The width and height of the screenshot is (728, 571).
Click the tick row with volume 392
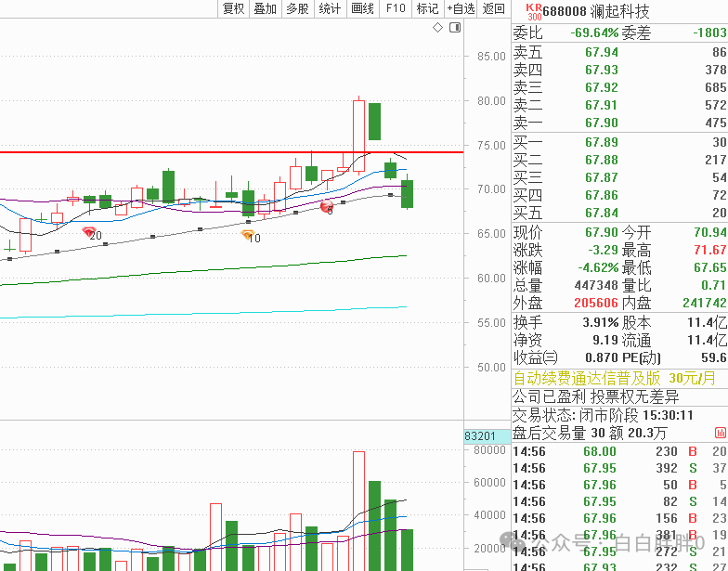[x=620, y=468]
